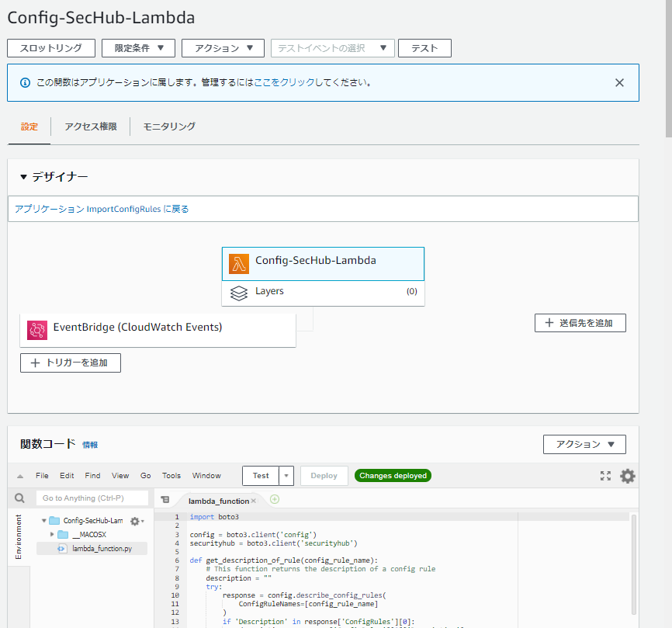672x628 pixels.
Task: Click the Deploy button
Action: click(324, 476)
